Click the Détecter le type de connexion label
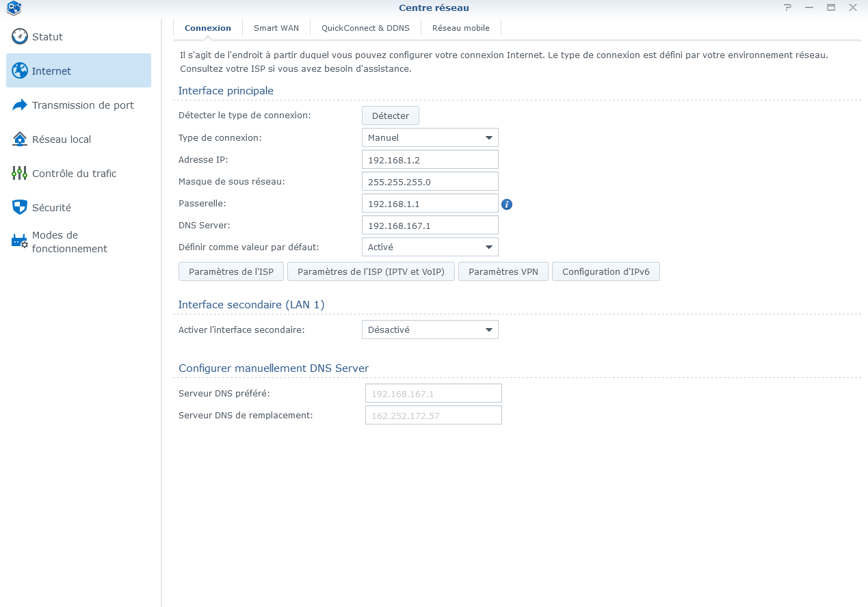The image size is (868, 607). coord(245,115)
